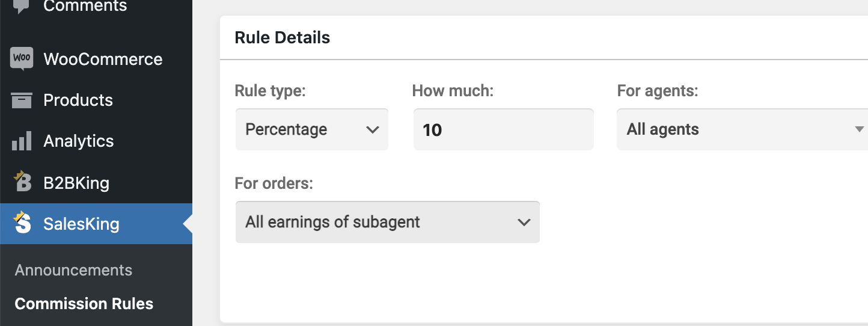Open the WooCommerce menu

pyautogui.click(x=103, y=59)
